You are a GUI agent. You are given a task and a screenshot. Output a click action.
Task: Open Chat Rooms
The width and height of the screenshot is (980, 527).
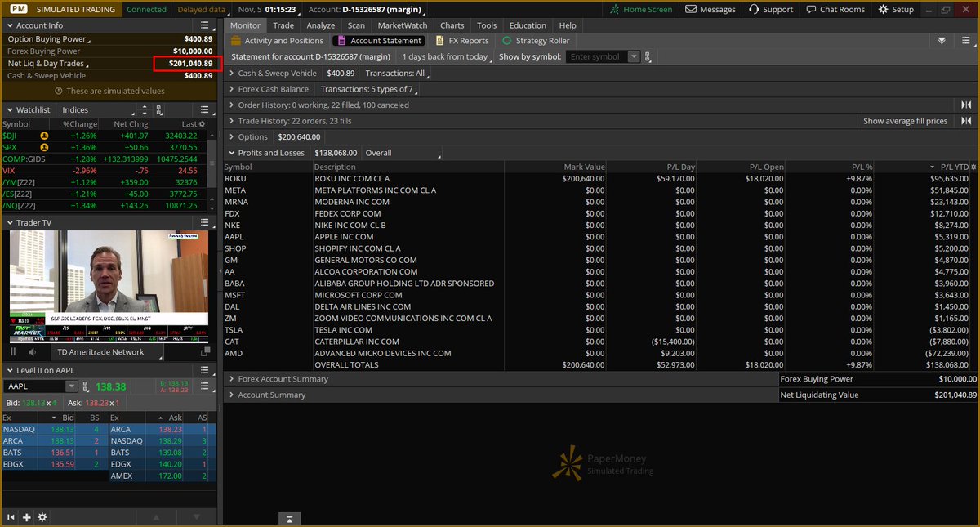834,9
